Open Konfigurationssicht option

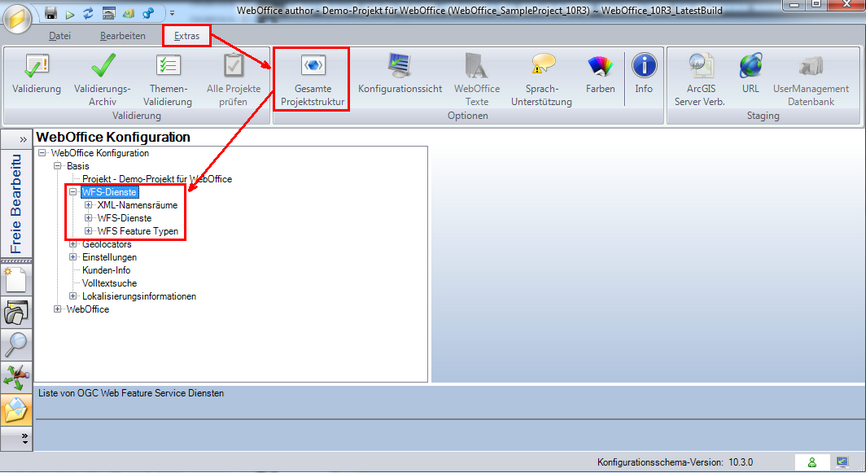(400, 75)
